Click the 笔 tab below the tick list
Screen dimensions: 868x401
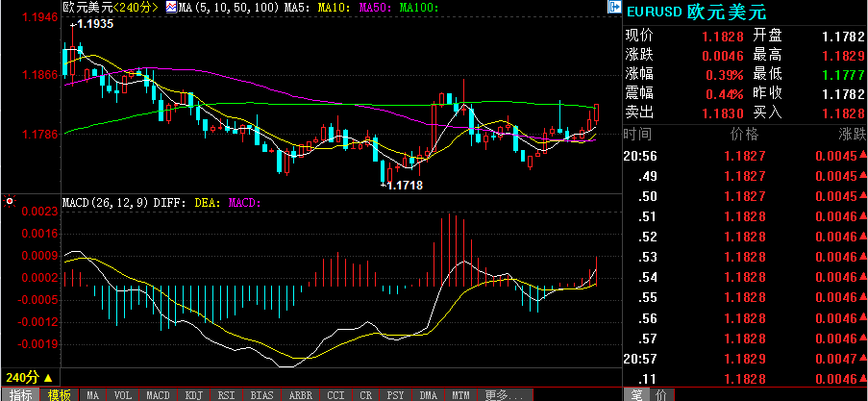[635, 394]
